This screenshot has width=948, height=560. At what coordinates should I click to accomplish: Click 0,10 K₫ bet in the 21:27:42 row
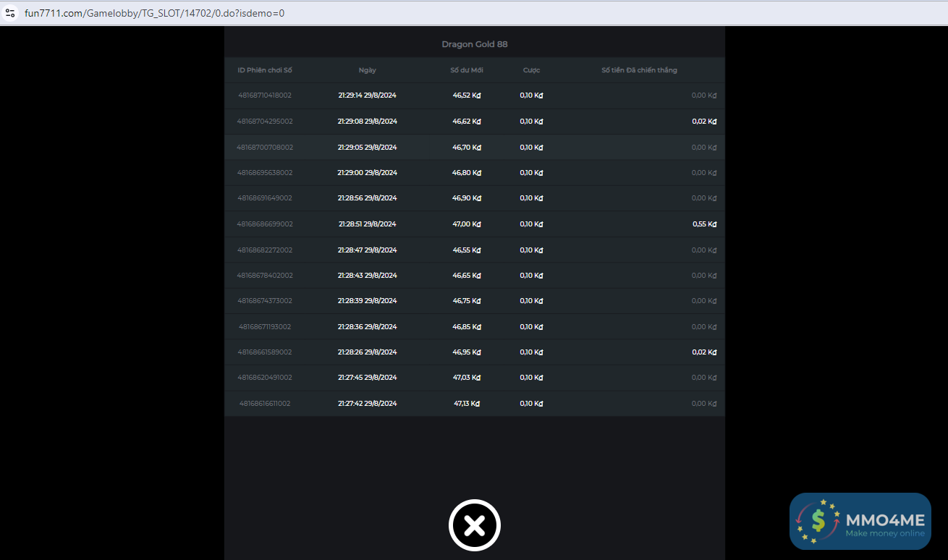pos(531,404)
